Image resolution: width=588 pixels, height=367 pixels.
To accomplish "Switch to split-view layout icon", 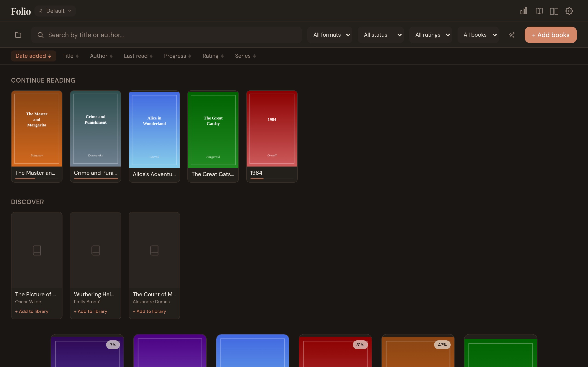I will (x=554, y=11).
